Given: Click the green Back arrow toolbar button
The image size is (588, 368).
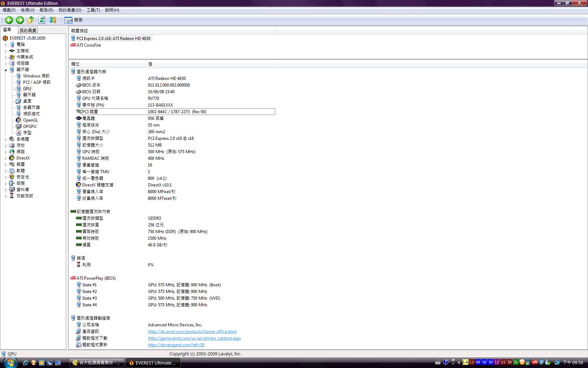Looking at the screenshot, I should 9,20.
